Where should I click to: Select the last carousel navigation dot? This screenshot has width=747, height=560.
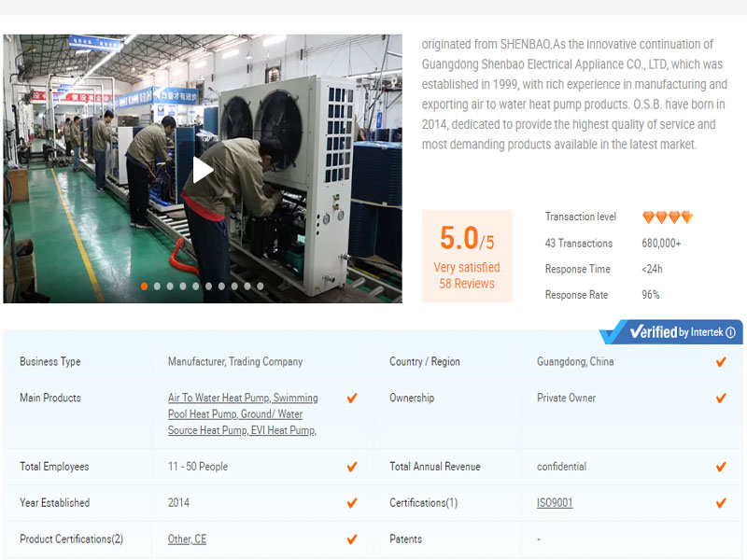(260, 287)
